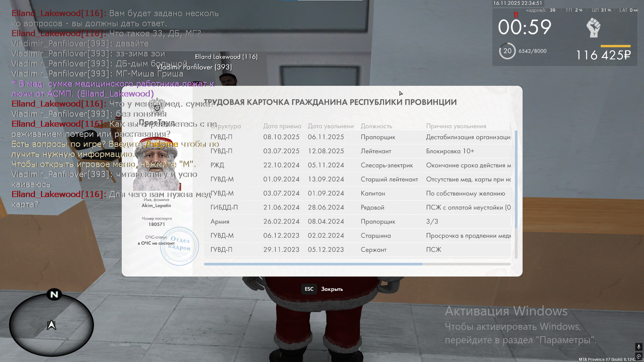This screenshot has width=644, height=362.
Task: Click the microphone icon at bottom right
Action: pos(638,347)
